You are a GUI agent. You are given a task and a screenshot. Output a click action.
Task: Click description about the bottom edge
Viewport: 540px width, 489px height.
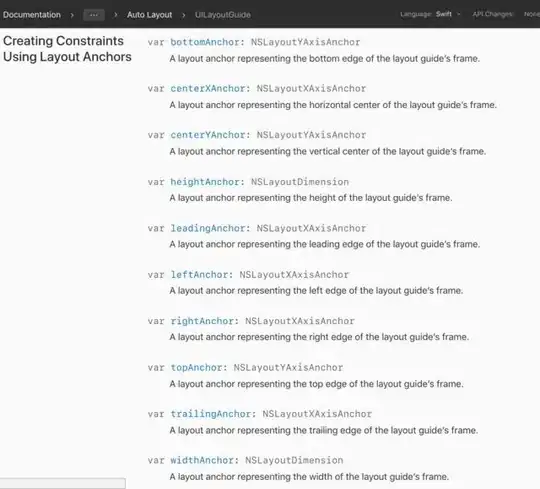coord(324,59)
